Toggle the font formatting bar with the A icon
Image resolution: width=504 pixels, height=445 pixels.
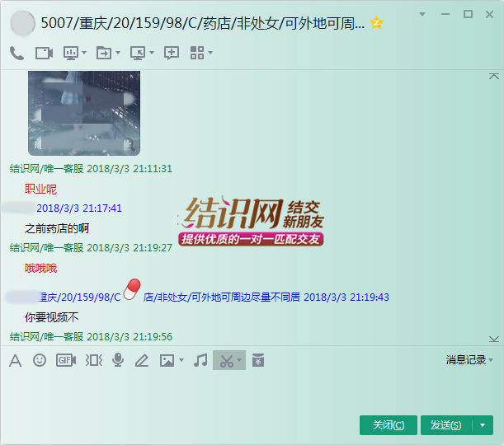(15, 360)
